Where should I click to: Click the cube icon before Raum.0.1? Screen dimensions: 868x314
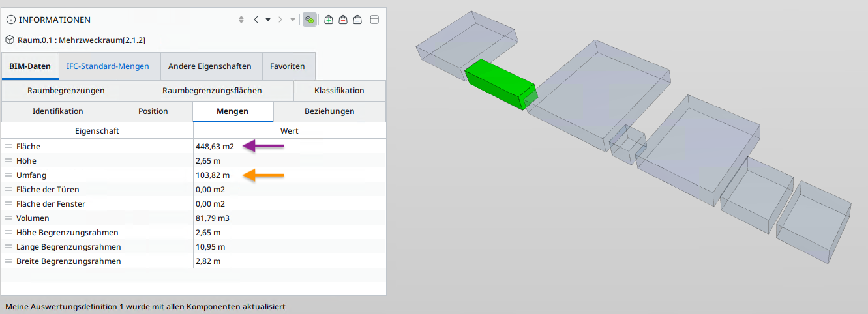pos(10,40)
